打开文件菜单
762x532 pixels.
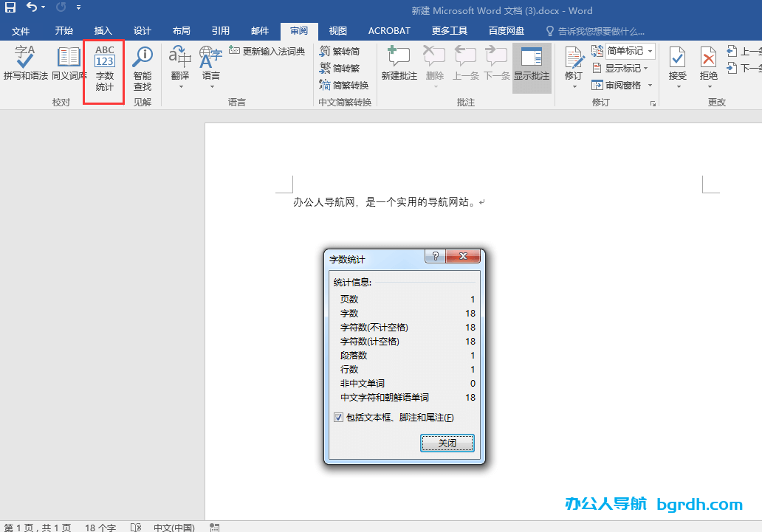coord(21,31)
